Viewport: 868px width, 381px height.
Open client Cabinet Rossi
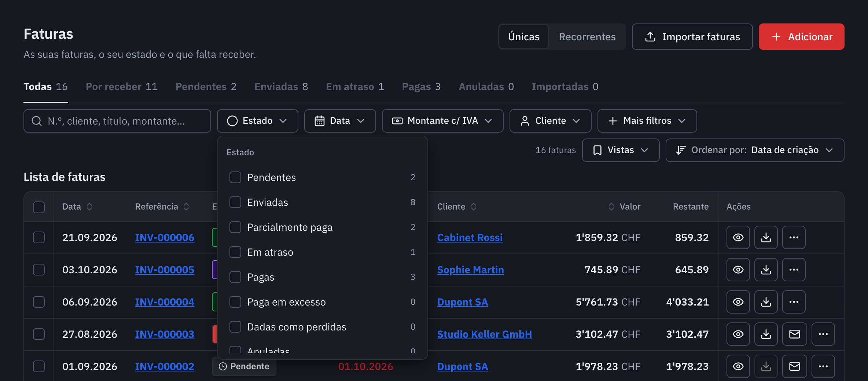click(470, 237)
